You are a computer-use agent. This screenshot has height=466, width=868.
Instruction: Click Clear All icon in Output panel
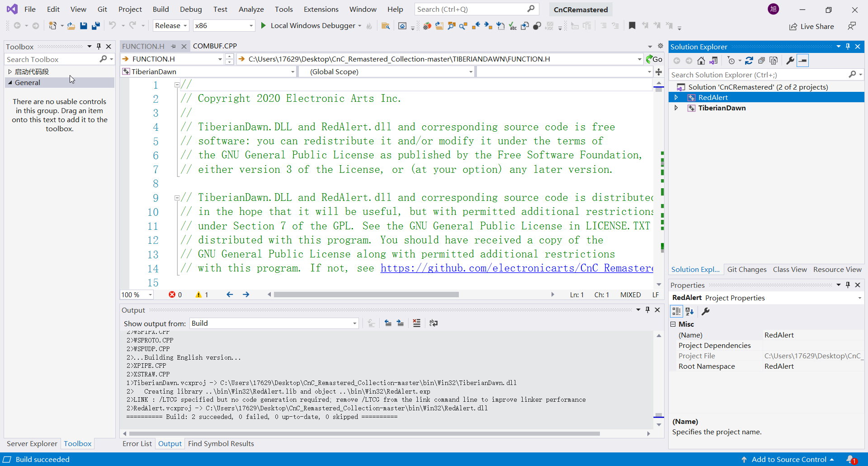pos(416,323)
